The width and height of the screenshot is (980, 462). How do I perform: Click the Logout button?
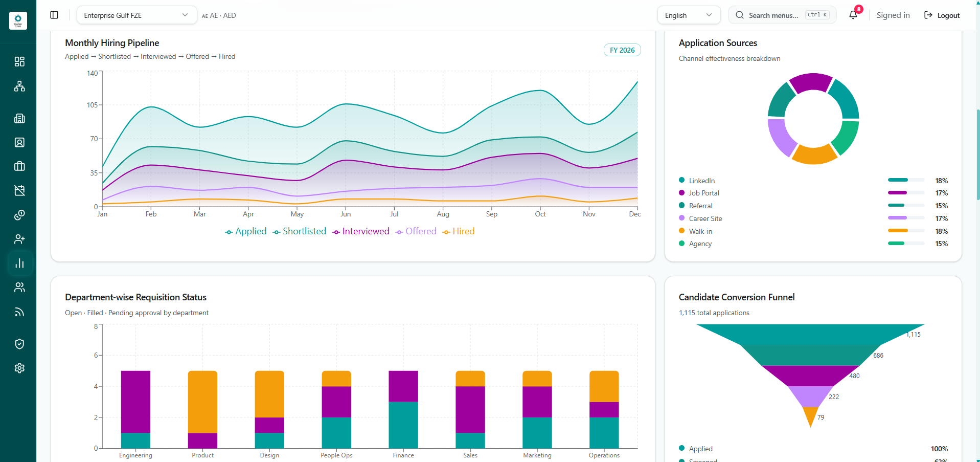tap(942, 15)
